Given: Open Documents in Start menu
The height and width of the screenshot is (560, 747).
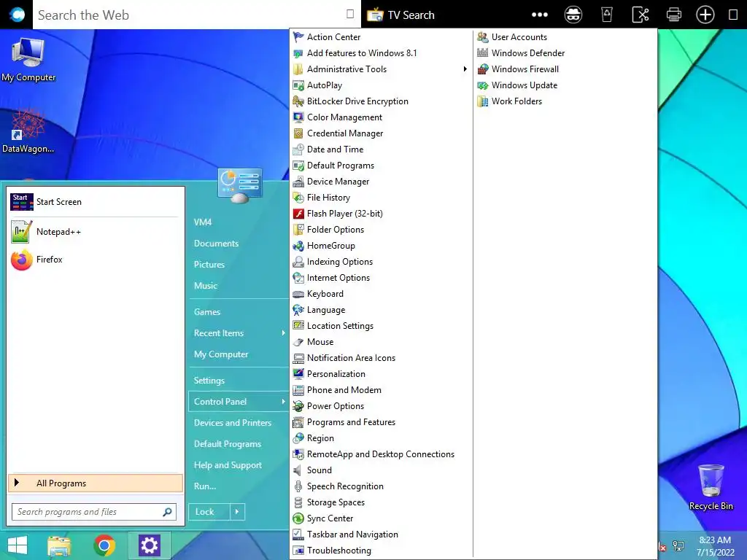Looking at the screenshot, I should click(216, 244).
